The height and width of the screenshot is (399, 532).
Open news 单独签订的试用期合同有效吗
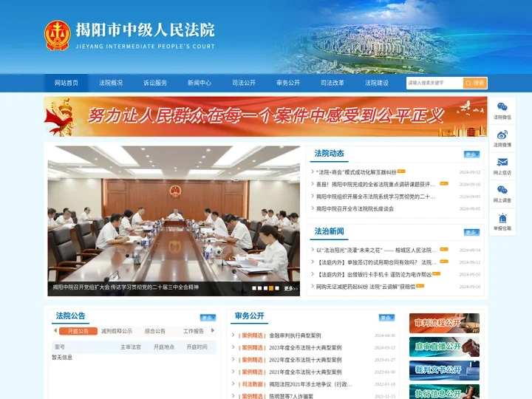pyautogui.click(x=376, y=262)
